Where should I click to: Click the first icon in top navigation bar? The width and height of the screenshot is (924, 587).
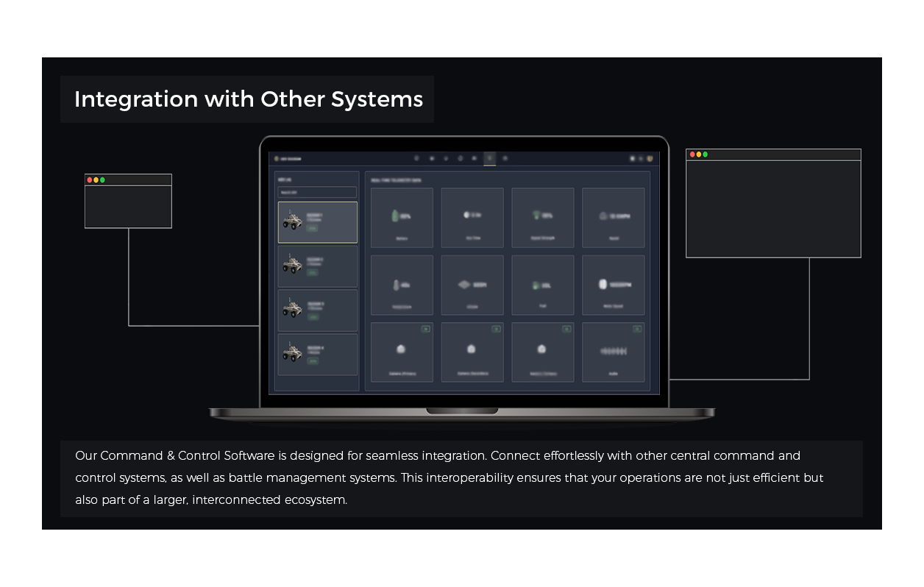pyautogui.click(x=416, y=158)
